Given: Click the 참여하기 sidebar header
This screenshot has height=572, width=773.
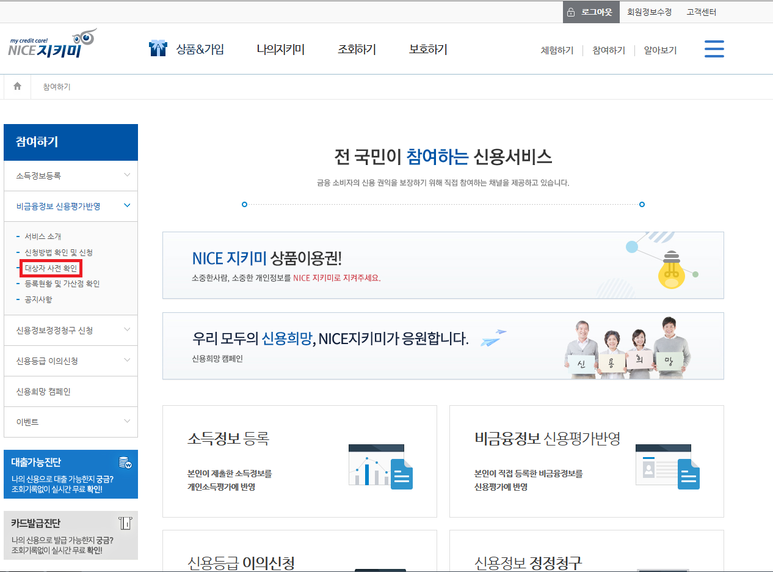Looking at the screenshot, I should tap(70, 142).
